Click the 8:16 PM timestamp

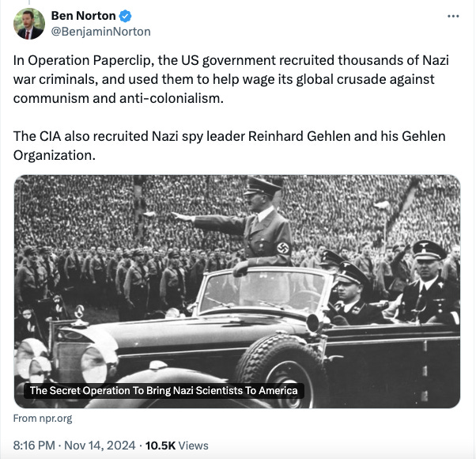(34, 446)
